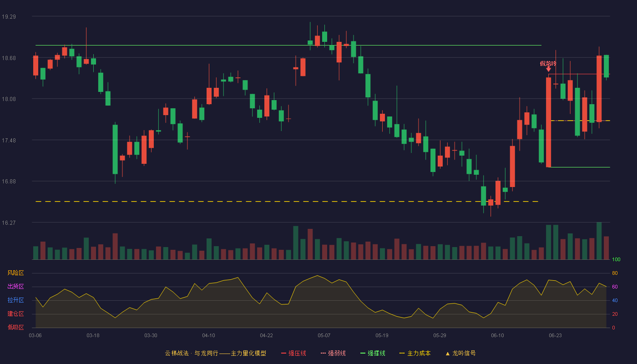Click the 16.88 price axis label
The width and height of the screenshot is (637, 364).
click(x=9, y=182)
